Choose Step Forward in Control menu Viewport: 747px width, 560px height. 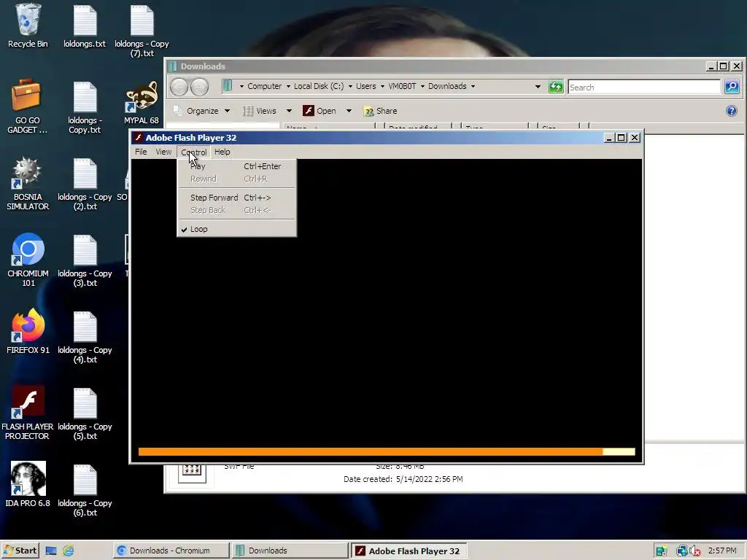coord(236,198)
